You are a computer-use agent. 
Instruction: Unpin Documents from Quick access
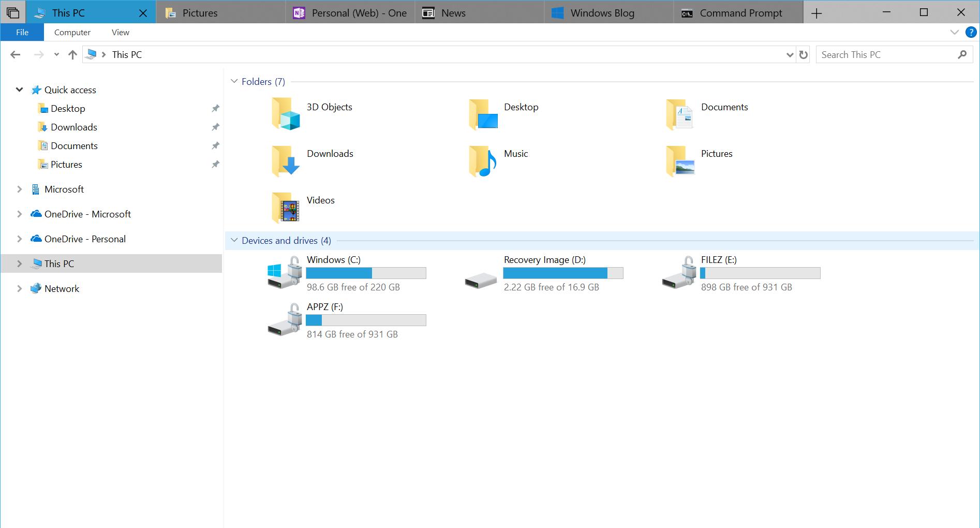[215, 146]
